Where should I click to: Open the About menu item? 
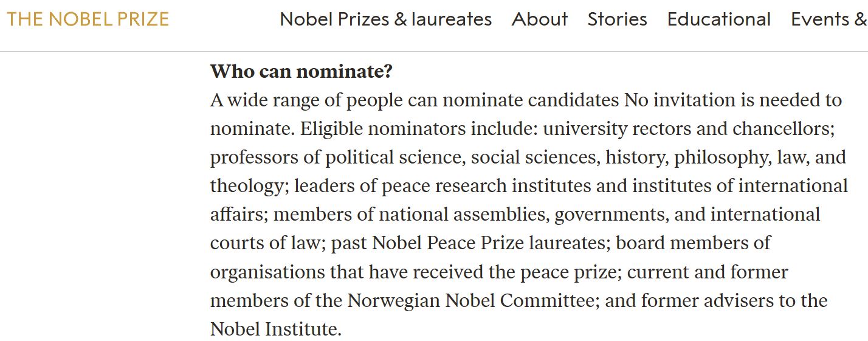coord(540,19)
